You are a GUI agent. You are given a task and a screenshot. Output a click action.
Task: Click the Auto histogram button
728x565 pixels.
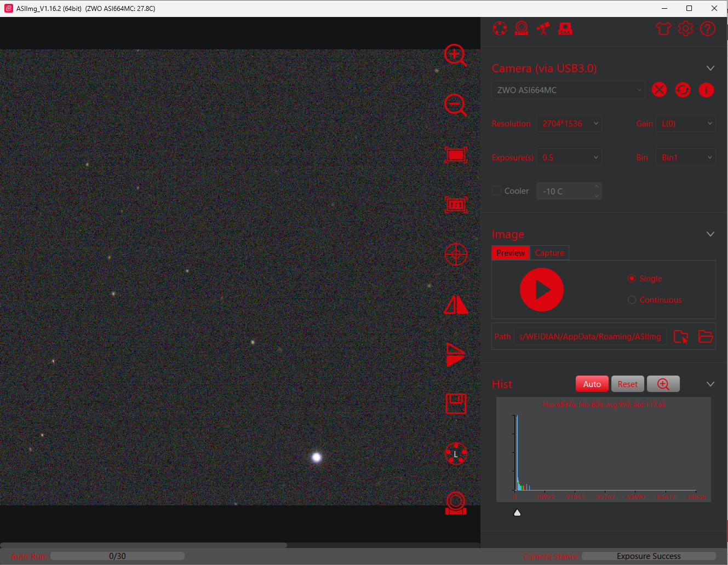(592, 384)
